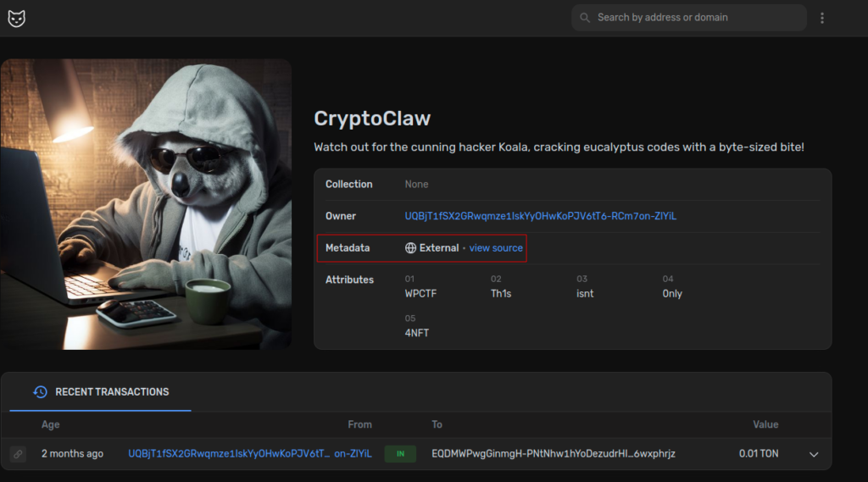Click the history icon by Recent Transactions
This screenshot has width=868, height=482.
pos(40,392)
